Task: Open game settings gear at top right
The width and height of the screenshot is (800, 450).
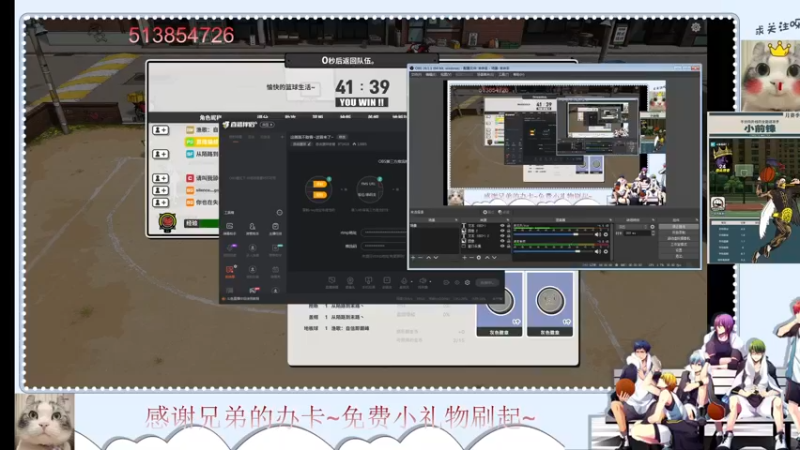Action: click(696, 27)
